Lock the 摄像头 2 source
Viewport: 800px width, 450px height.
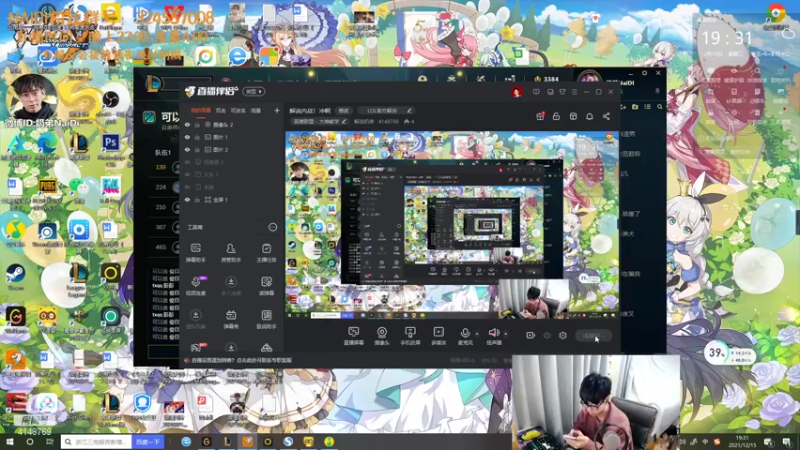click(197, 124)
